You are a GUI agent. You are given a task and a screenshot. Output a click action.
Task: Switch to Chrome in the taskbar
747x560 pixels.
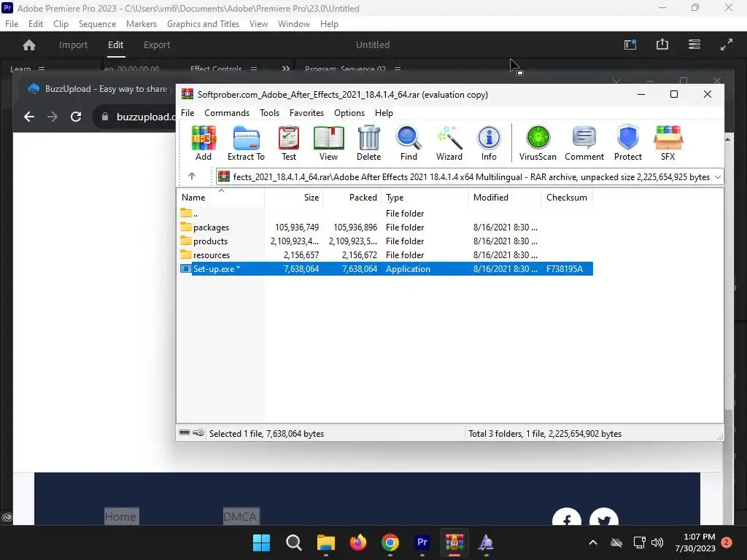(390, 542)
